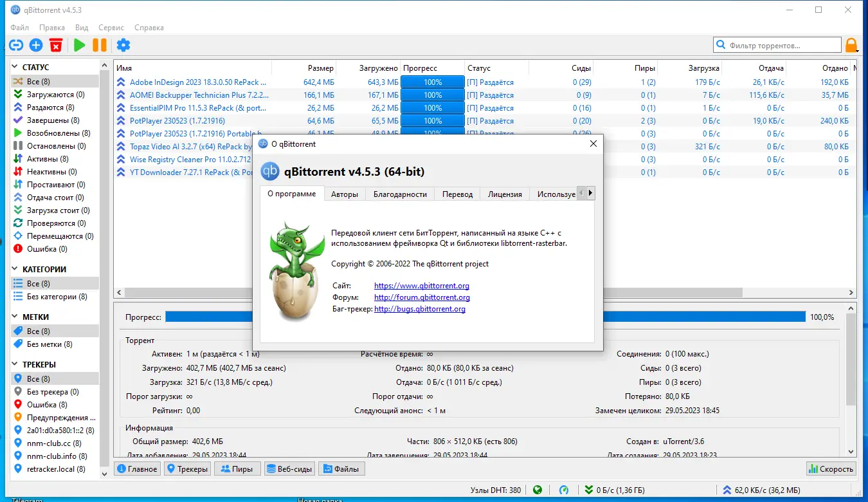The image size is (868, 502).
Task: Collapse the ТРЕКЕРЫ sidebar section
Action: [15, 365]
